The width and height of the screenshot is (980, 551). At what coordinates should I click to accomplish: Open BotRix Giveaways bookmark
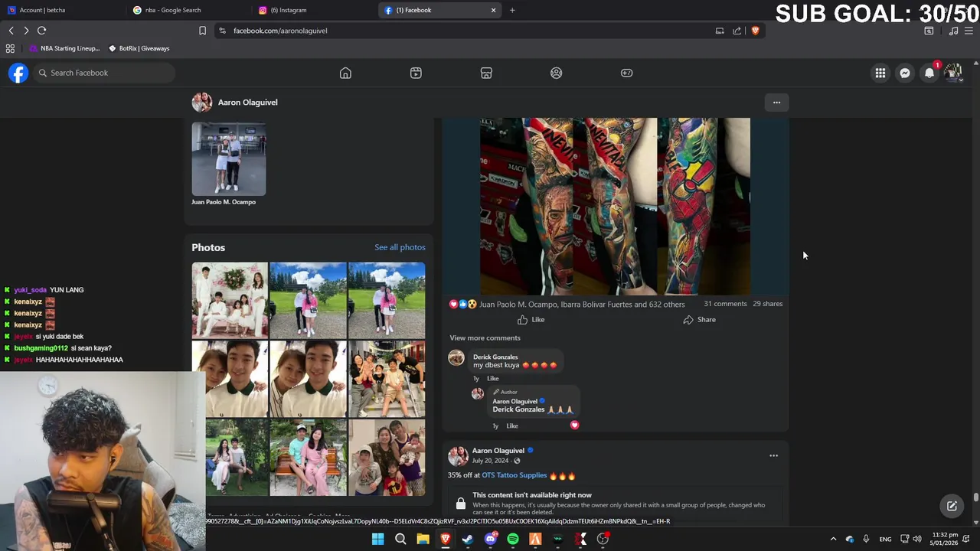pyautogui.click(x=139, y=48)
